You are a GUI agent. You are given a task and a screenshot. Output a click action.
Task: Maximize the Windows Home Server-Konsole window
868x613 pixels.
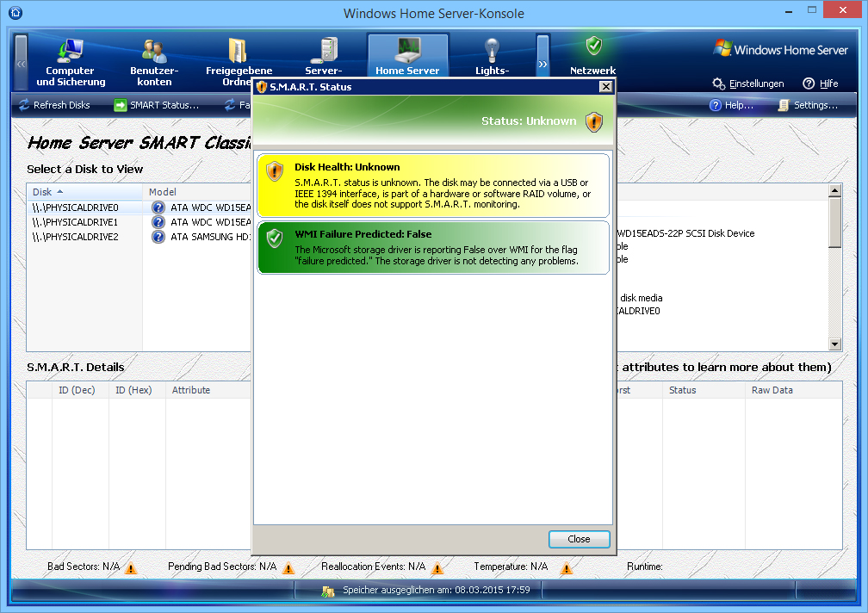[811, 10]
